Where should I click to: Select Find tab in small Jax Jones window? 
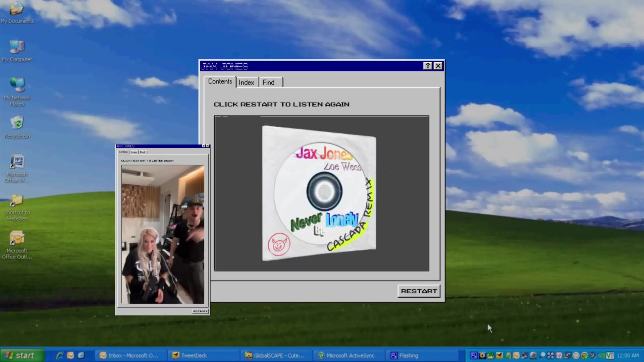143,152
